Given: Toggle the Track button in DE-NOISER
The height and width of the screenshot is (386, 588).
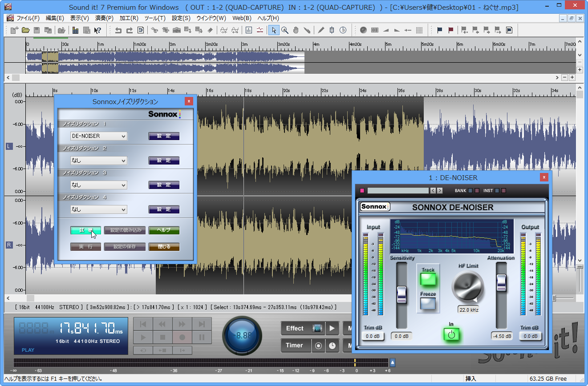Looking at the screenshot, I should pyautogui.click(x=428, y=279).
